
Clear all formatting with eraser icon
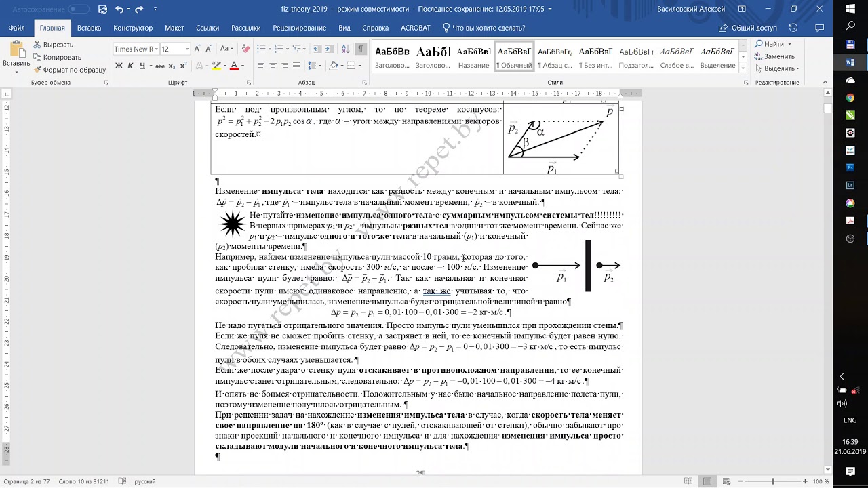(245, 49)
